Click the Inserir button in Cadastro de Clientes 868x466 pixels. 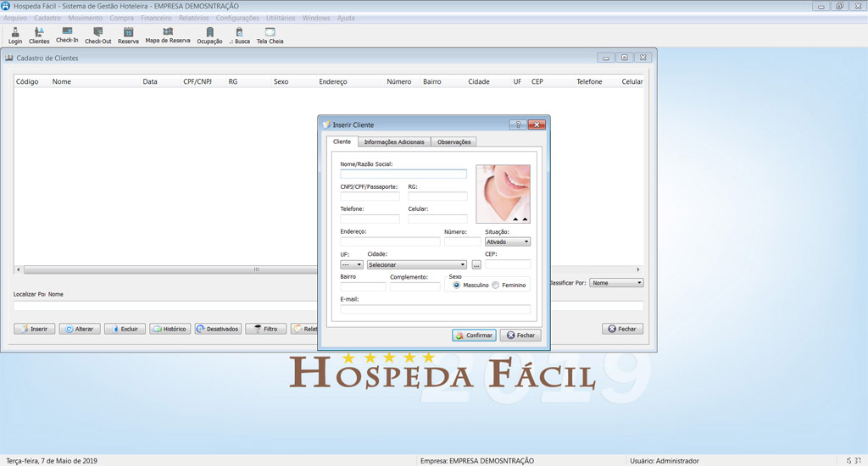(34, 329)
